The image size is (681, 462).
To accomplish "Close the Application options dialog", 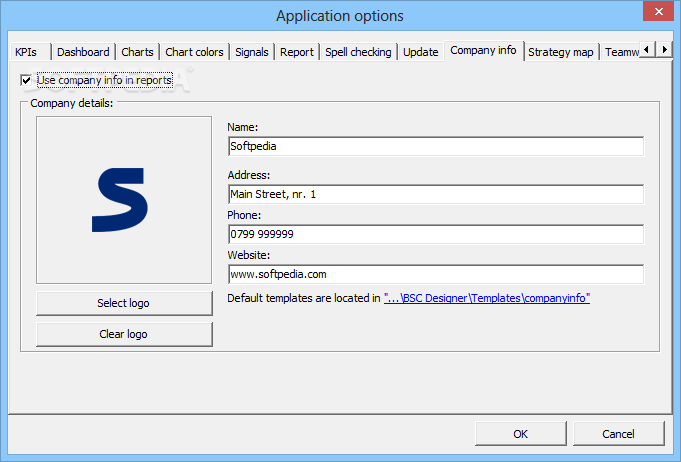I will [658, 12].
